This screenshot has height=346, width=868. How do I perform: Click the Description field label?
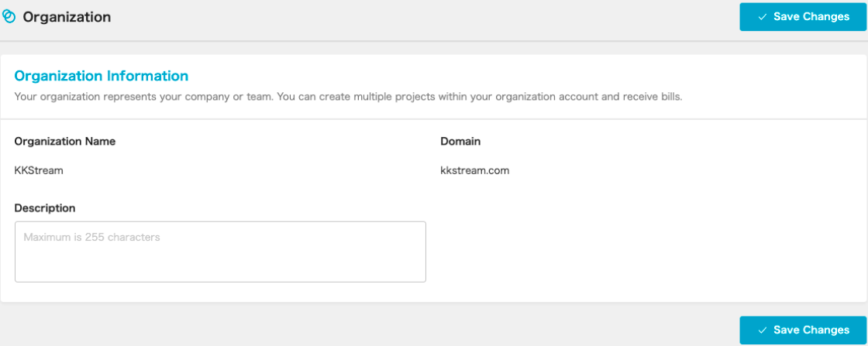coord(45,207)
